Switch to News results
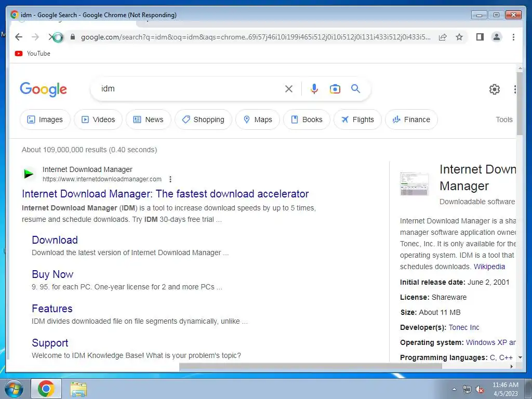Viewport: 532px width, 399px height. 148,119
